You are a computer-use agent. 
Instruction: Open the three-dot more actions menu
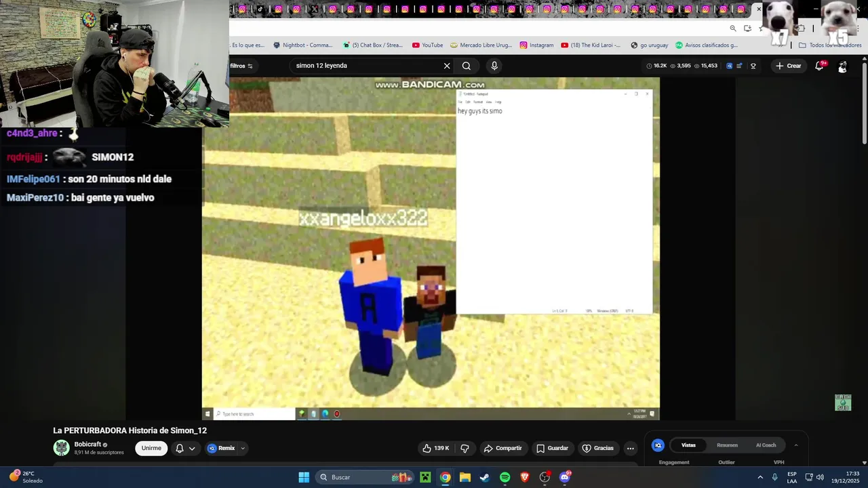[631, 448]
